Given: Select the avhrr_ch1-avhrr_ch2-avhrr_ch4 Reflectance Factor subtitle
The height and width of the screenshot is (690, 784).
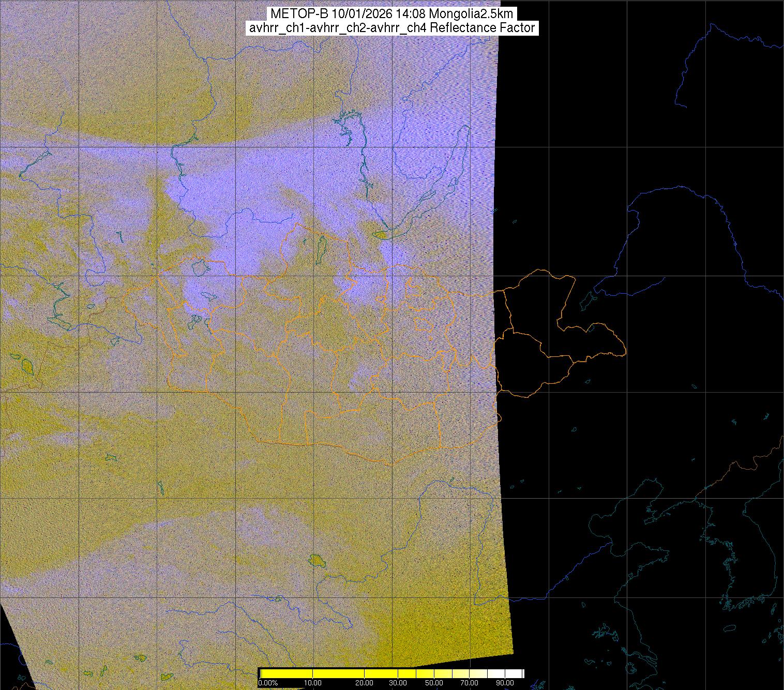Looking at the screenshot, I should 391,28.
